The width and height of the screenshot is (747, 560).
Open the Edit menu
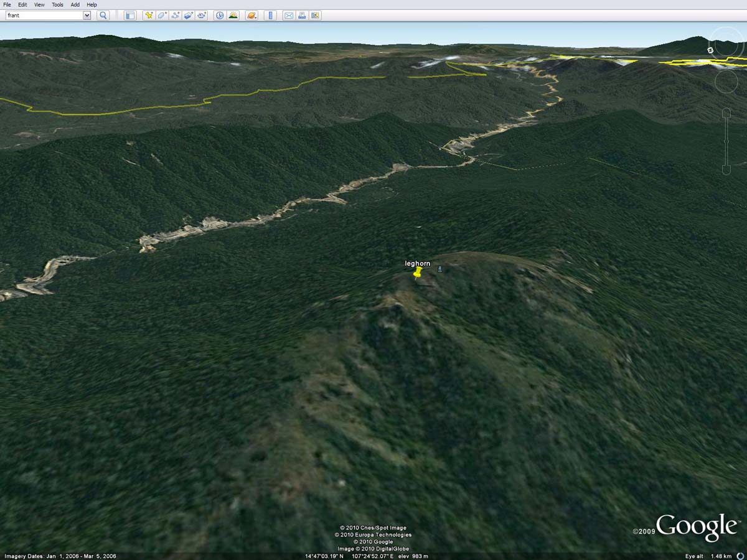[22, 4]
